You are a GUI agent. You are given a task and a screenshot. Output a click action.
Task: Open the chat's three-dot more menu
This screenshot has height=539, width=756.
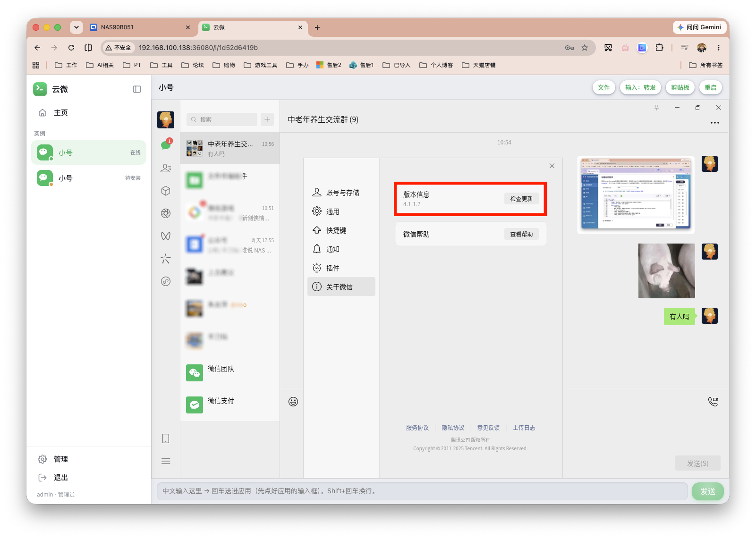coord(715,123)
